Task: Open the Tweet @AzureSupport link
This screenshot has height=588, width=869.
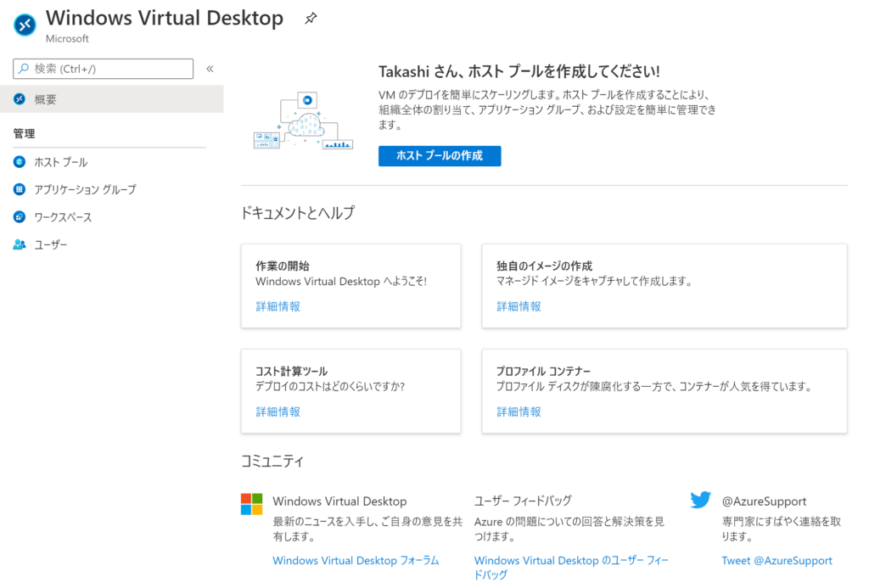Action: click(x=777, y=561)
